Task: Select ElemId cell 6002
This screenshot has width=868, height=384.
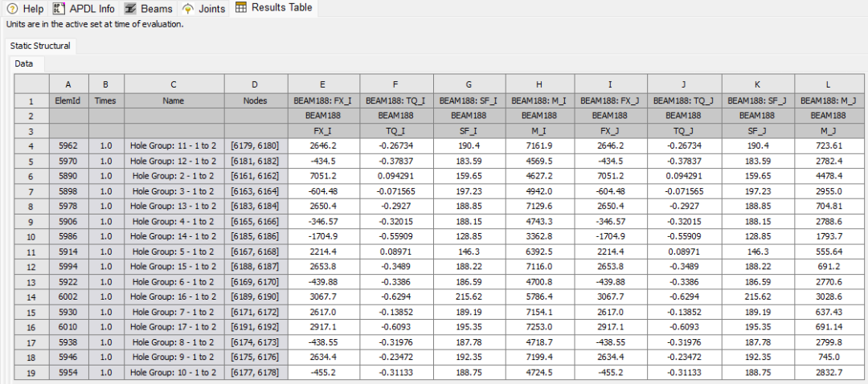Action: [68, 297]
